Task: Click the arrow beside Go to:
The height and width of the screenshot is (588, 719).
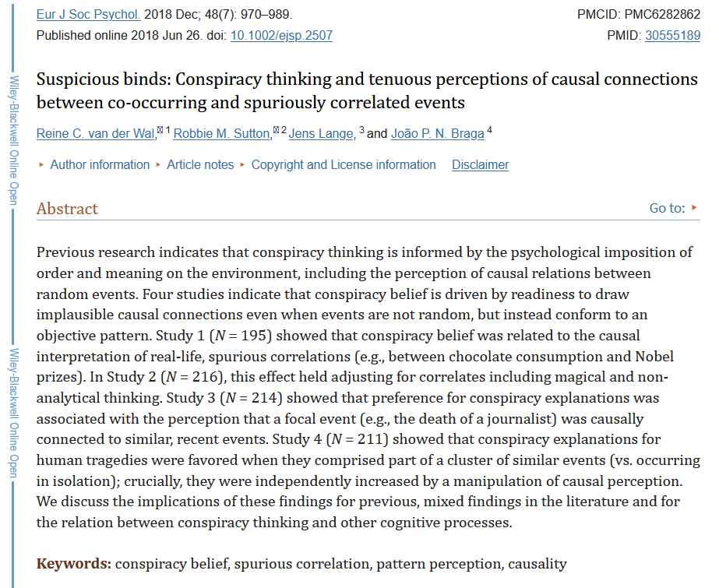Action: point(694,208)
